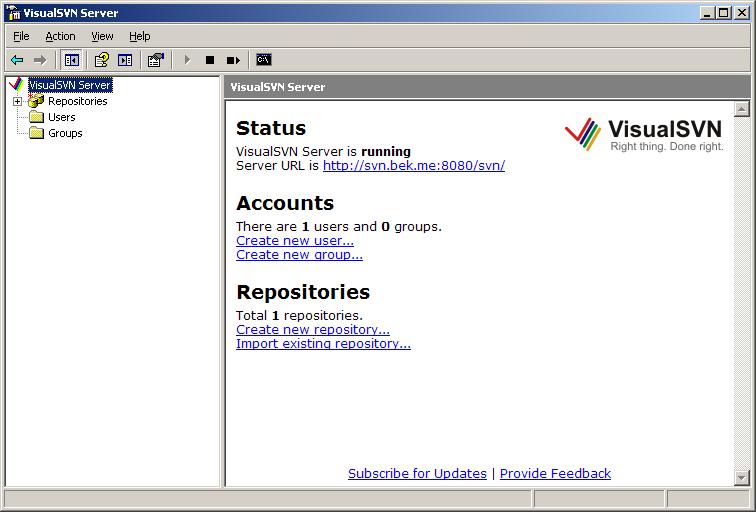
Task: Click the scrollbar down arrow in right pane
Action: [741, 477]
